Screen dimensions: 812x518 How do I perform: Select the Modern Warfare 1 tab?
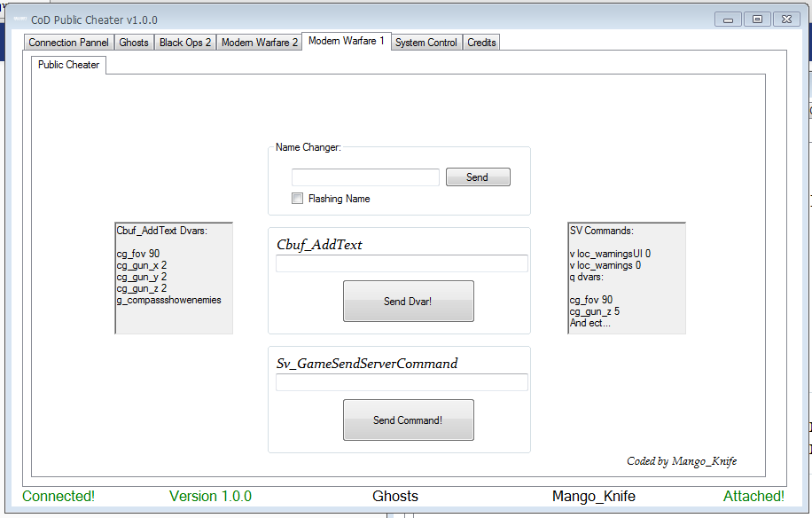[x=347, y=41]
